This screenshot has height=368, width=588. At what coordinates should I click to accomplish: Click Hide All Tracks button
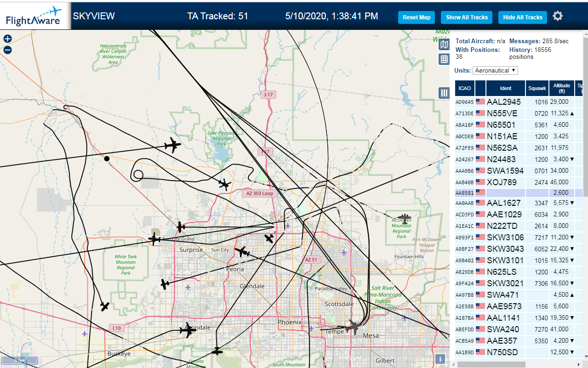(x=523, y=17)
